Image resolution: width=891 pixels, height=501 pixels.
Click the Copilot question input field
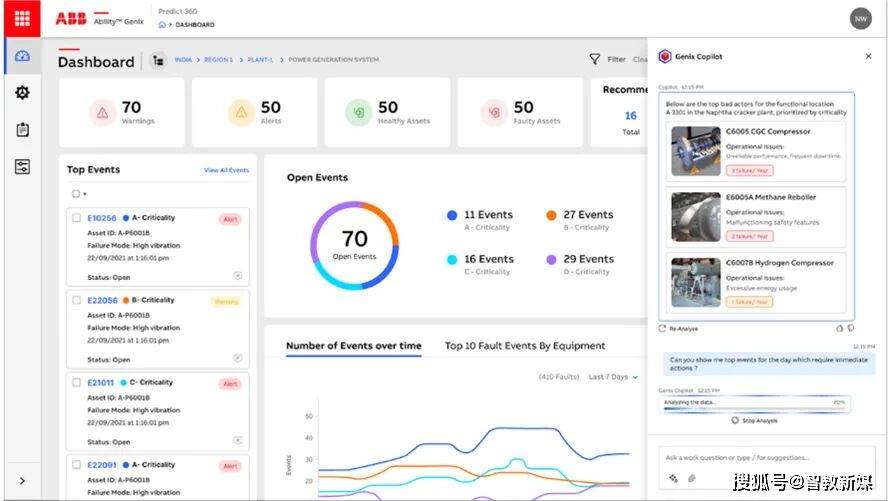pos(760,457)
